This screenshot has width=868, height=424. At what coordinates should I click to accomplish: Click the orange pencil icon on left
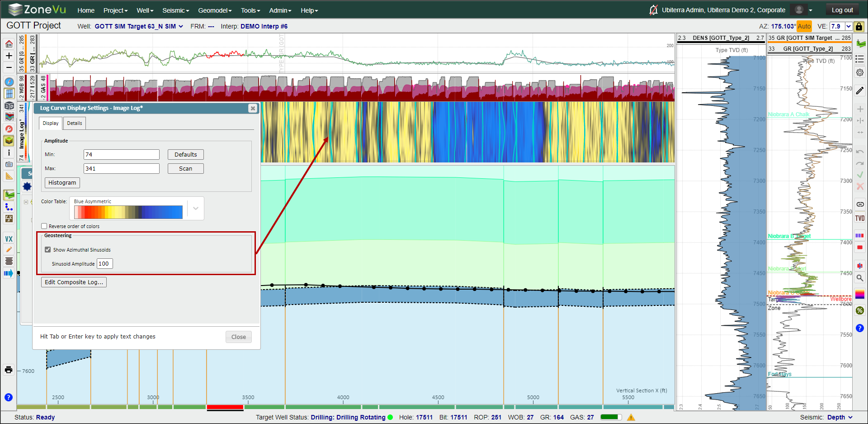coord(9,249)
